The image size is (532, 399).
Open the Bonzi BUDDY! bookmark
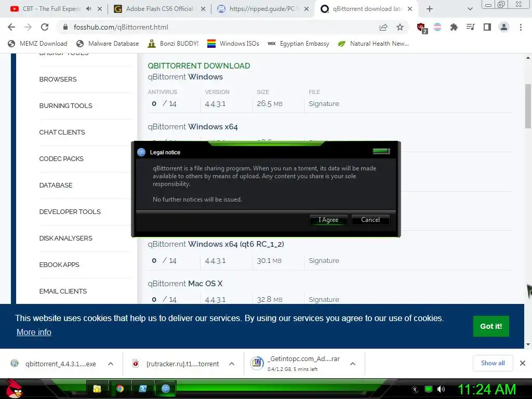click(173, 44)
